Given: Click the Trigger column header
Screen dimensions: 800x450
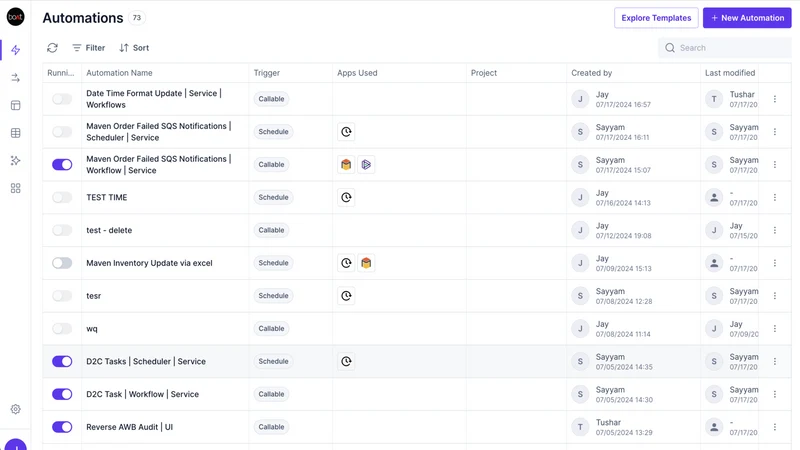Looking at the screenshot, I should (x=267, y=73).
